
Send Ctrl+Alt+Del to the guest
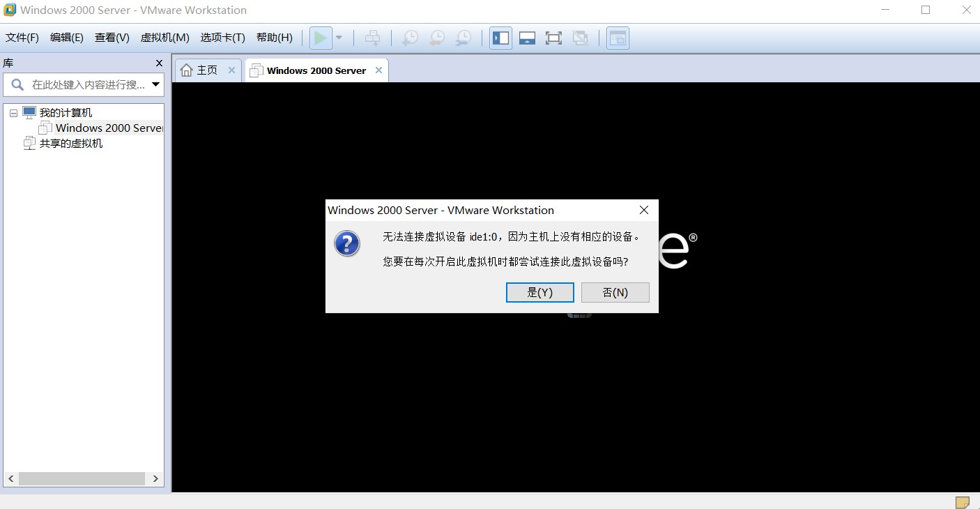click(372, 38)
